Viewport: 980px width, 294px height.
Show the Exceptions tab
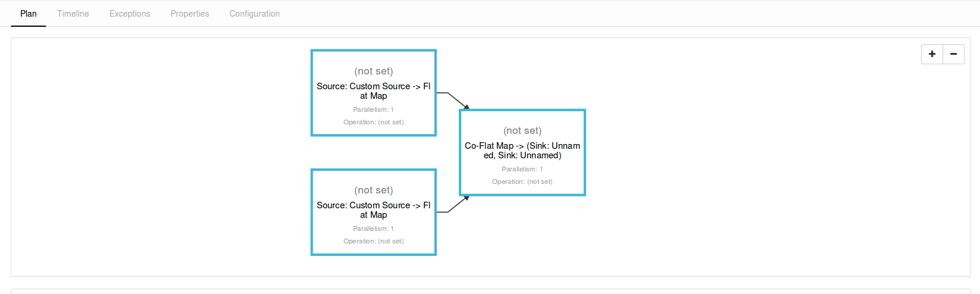click(x=130, y=14)
